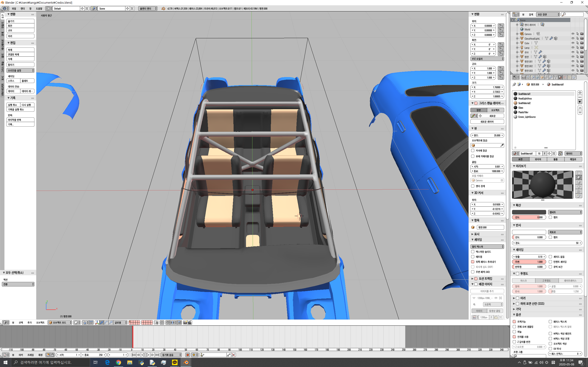Toggle the snap magnet icon in viewport header
This screenshot has width=588, height=367.
168,323
